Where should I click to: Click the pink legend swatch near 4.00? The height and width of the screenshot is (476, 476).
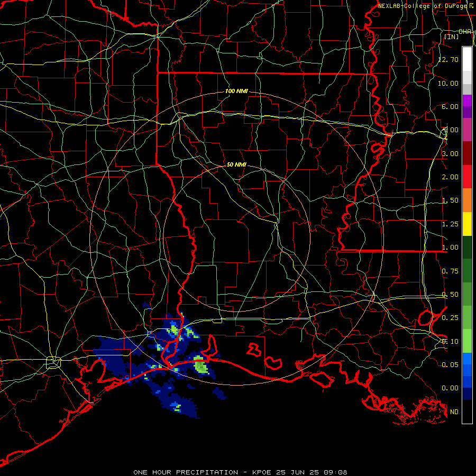(467, 130)
